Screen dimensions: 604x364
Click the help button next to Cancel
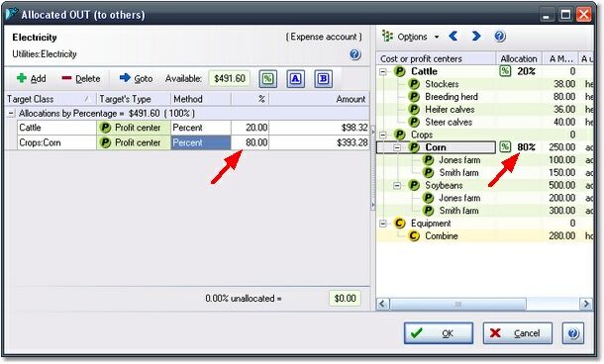pos(572,333)
